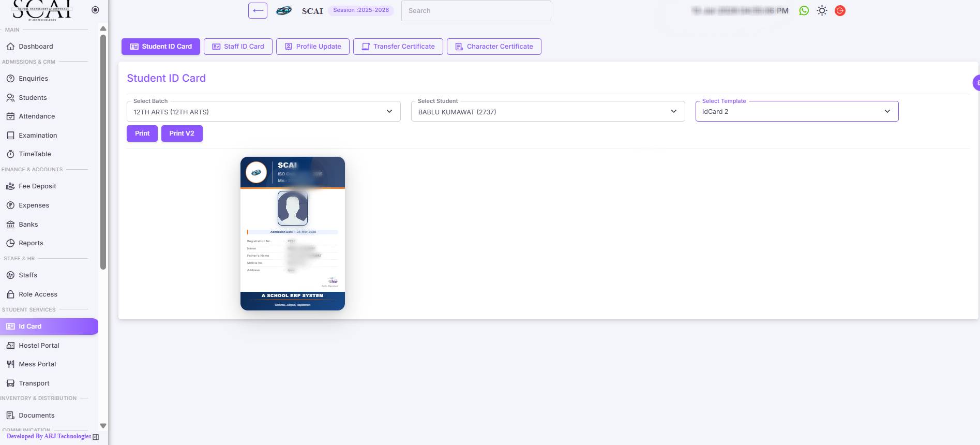Click the sidebar scroll down arrow
Viewport: 980px width, 445px height.
[x=103, y=426]
